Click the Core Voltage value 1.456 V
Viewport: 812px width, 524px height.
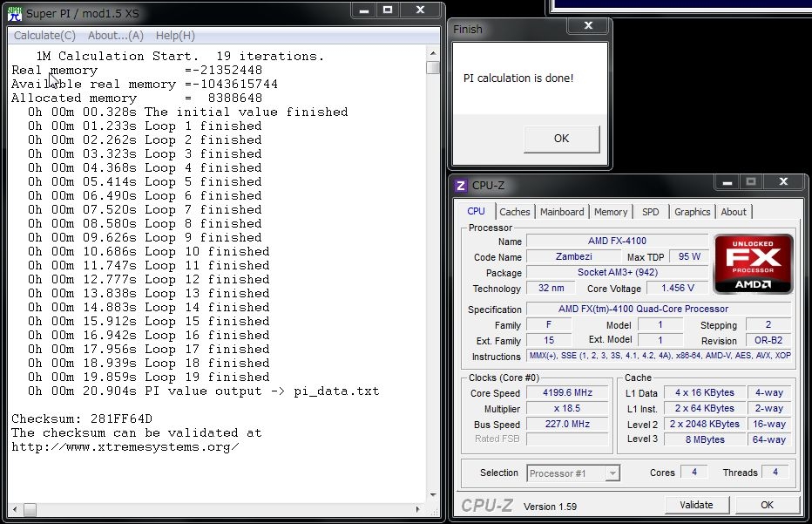pos(677,289)
